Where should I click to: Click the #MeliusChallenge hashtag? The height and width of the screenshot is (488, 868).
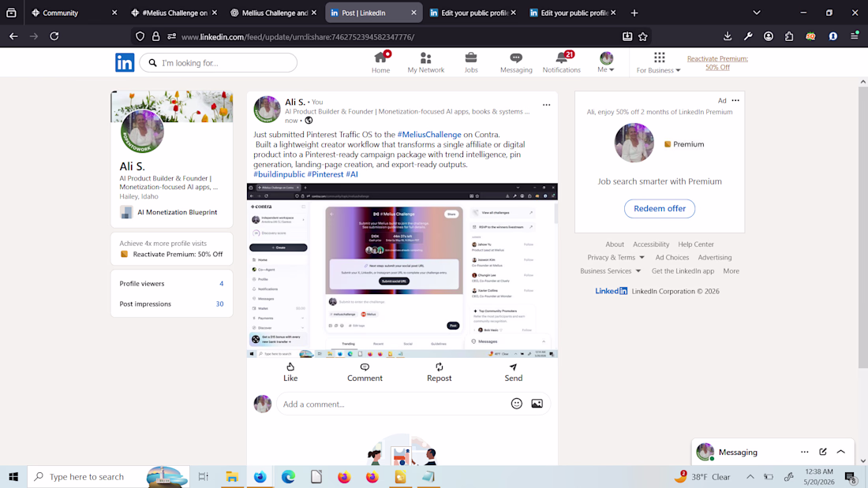(x=429, y=135)
